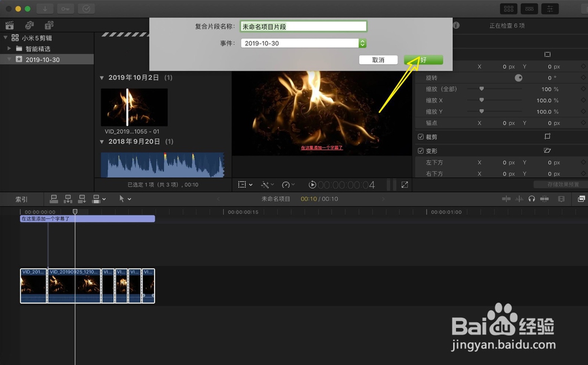The image size is (588, 365).
Task: Open clip appearance filmstrip icon
Action: [561, 199]
